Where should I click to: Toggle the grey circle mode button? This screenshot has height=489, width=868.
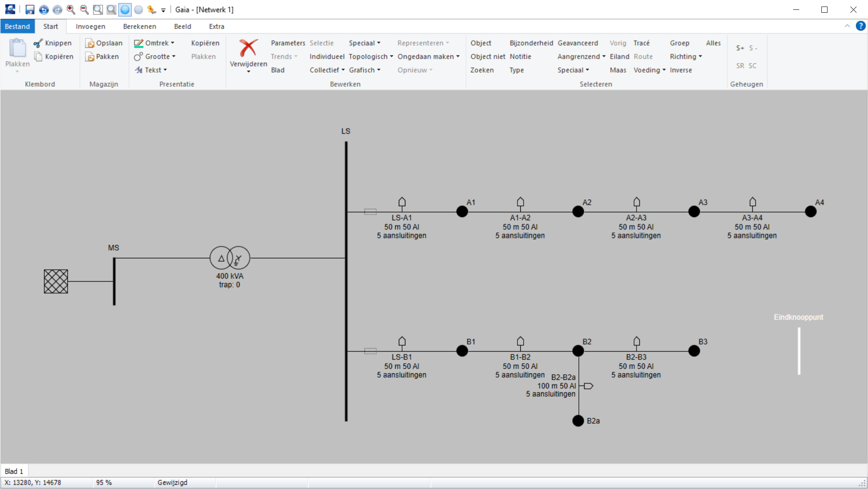(x=139, y=9)
